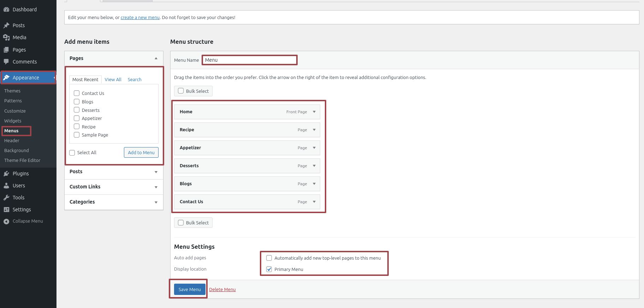Screen dimensions: 644x308
Task: Open Widgets under Appearance
Action: click(13, 121)
